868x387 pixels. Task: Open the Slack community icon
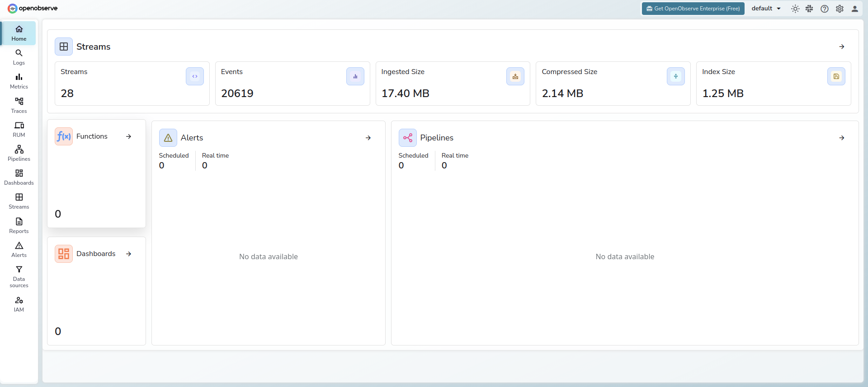tap(809, 9)
